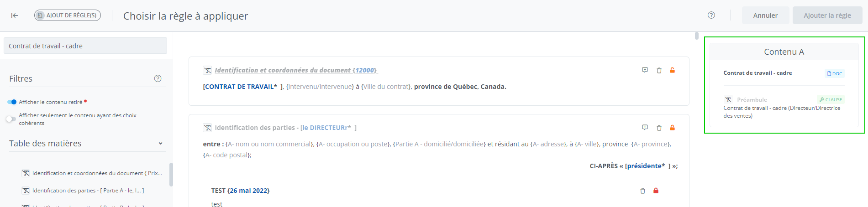Open comment icon for Identification des parties clause
Screen dimensions: 868x207
645,128
